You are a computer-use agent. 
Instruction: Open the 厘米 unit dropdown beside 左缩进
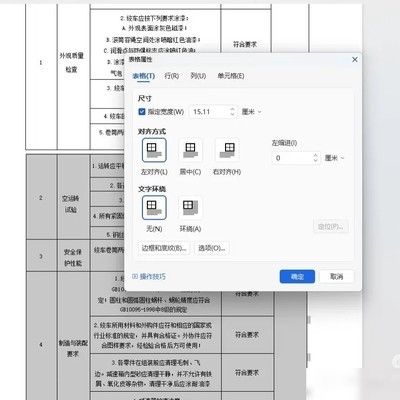(x=335, y=158)
